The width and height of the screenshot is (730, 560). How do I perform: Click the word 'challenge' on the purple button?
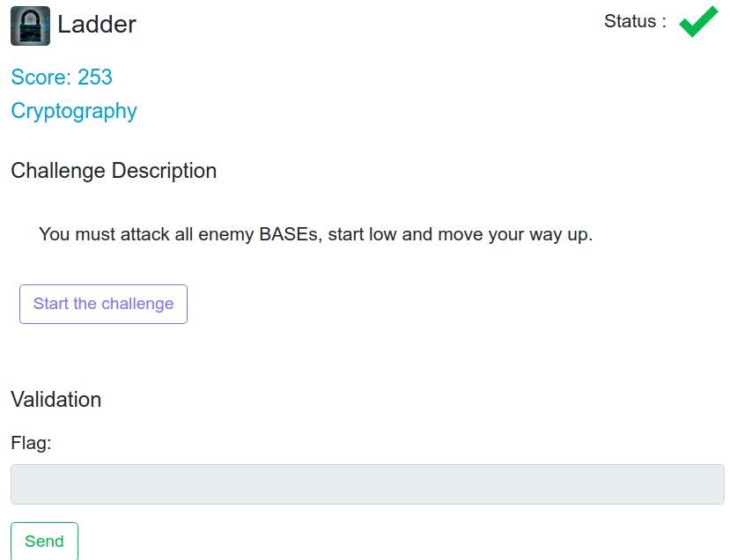(x=137, y=304)
